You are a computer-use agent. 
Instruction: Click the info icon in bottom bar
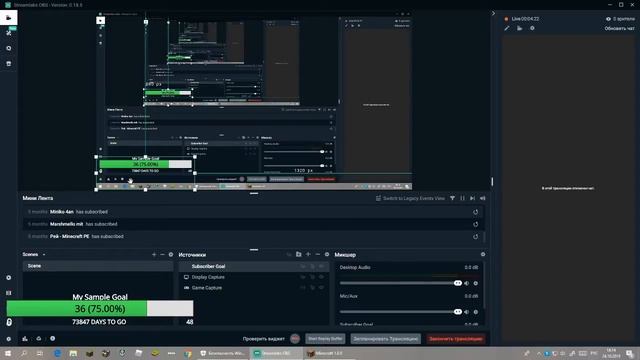[53, 338]
